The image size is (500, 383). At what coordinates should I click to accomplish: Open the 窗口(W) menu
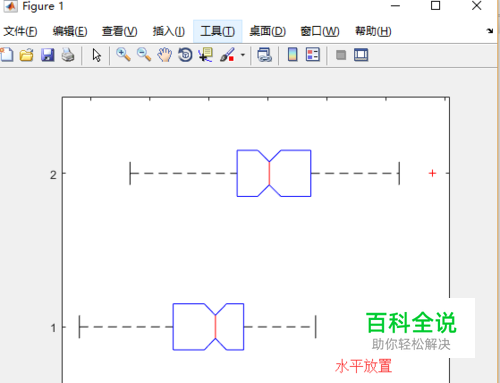320,31
